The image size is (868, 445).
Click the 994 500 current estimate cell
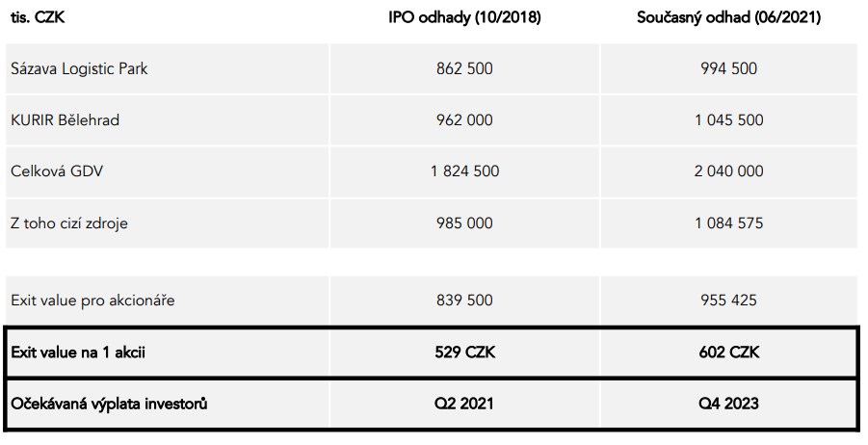tap(729, 68)
